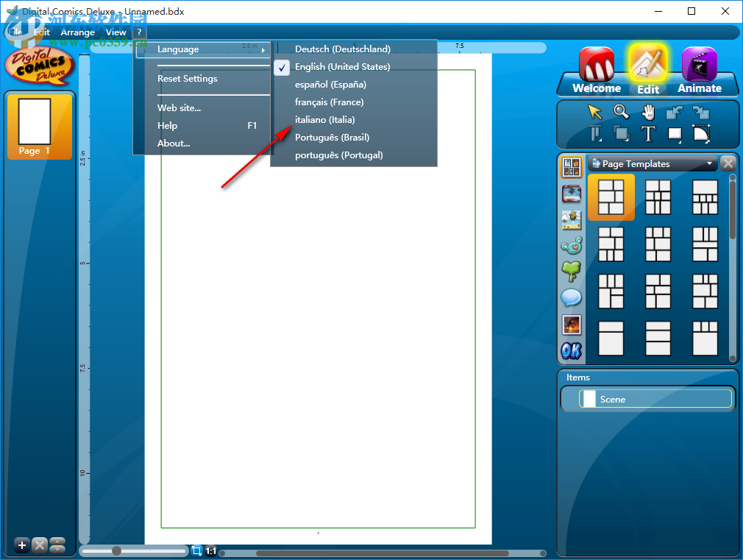The height and width of the screenshot is (560, 743).
Task: Select the Scene item in Items
Action: pyautogui.click(x=655, y=399)
